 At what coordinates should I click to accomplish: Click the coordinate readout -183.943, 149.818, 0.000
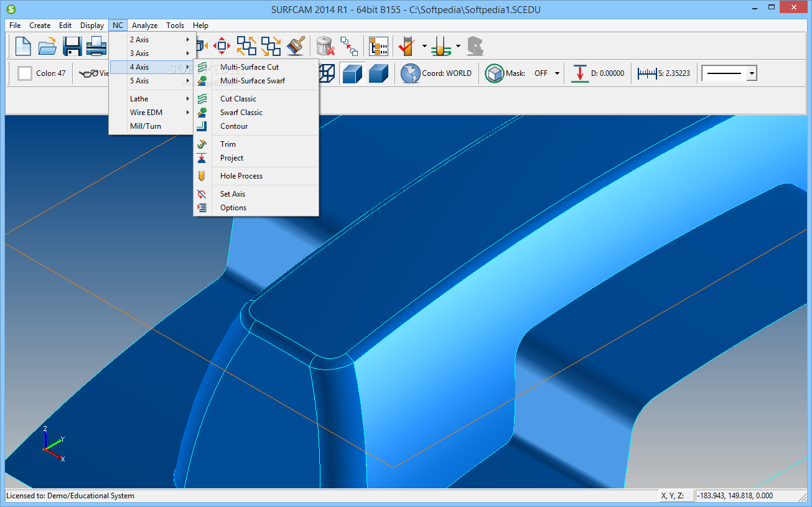(x=736, y=496)
